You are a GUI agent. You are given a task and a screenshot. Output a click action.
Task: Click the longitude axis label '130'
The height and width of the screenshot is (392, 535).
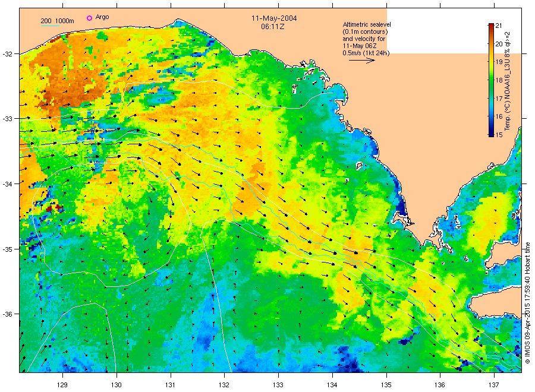(117, 385)
